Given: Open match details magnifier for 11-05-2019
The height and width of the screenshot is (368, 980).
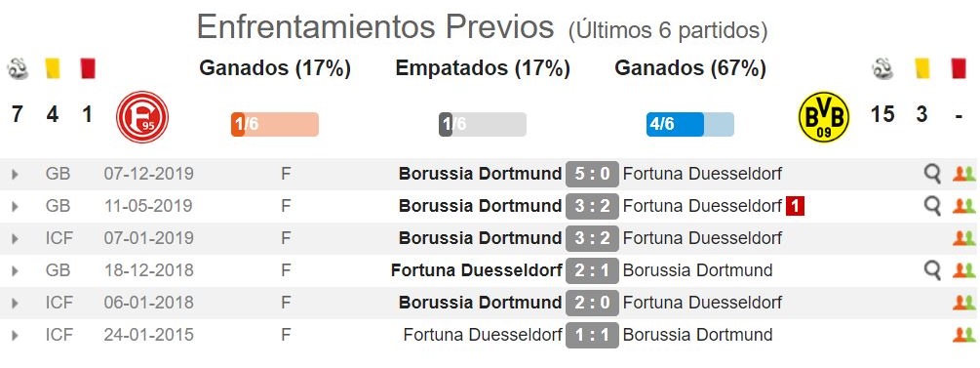Looking at the screenshot, I should [932, 206].
